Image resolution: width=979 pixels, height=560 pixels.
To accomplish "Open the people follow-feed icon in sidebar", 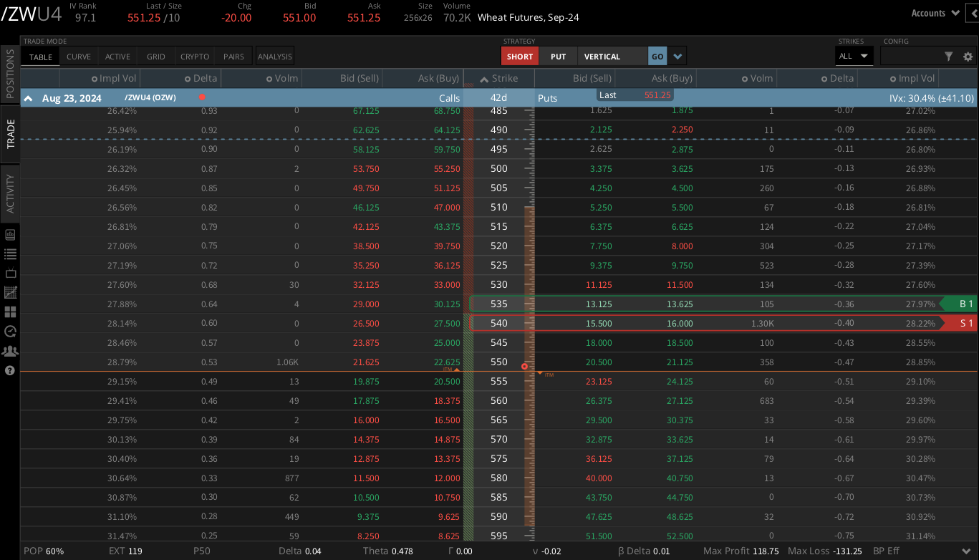I will pyautogui.click(x=10, y=351).
